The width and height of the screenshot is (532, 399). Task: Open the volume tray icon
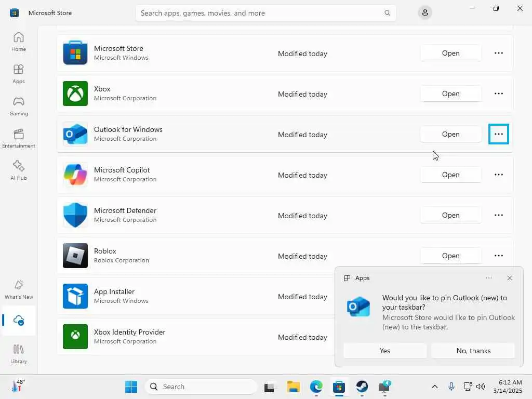[x=481, y=387]
